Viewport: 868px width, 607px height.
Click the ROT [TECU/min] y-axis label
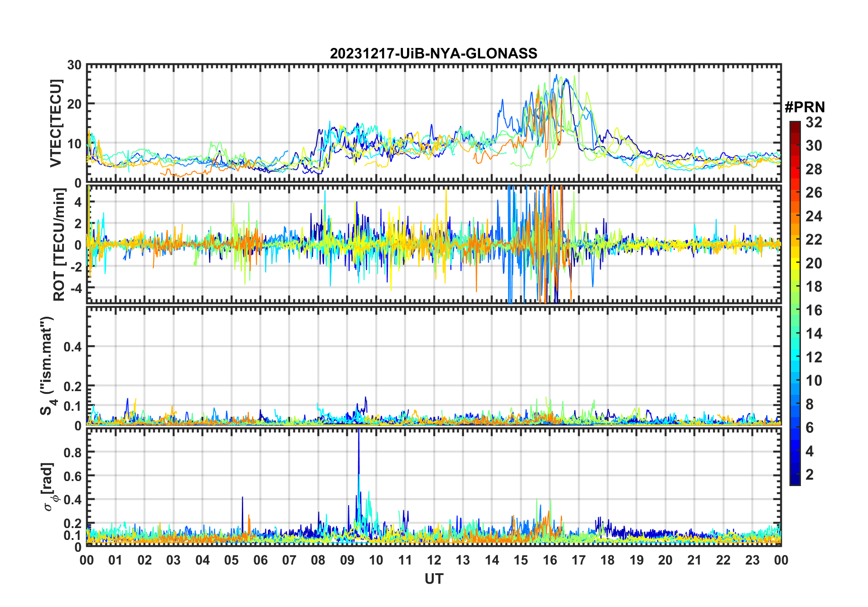(x=59, y=244)
